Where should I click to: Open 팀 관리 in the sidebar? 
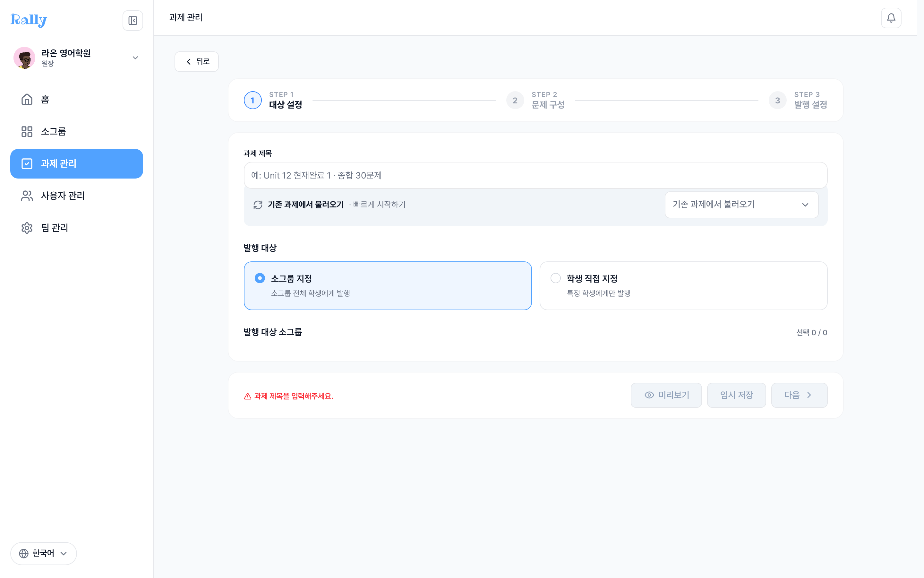(77, 228)
